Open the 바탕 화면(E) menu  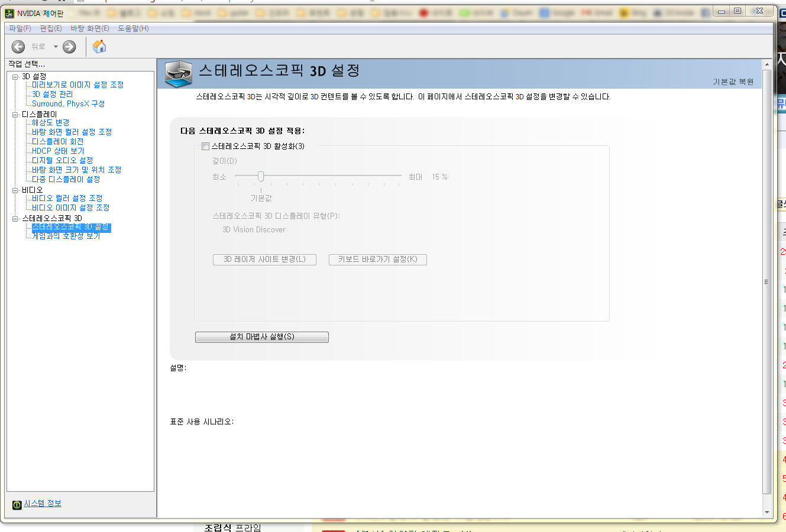click(x=90, y=28)
